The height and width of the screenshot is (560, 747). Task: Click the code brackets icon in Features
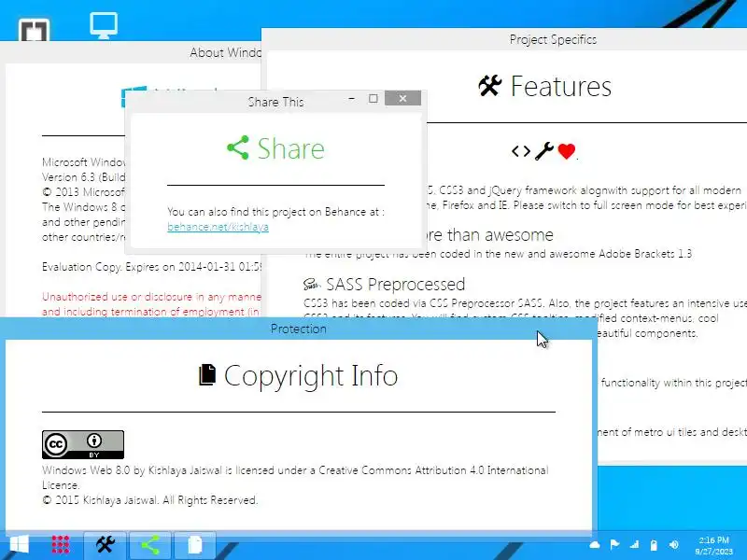click(521, 151)
